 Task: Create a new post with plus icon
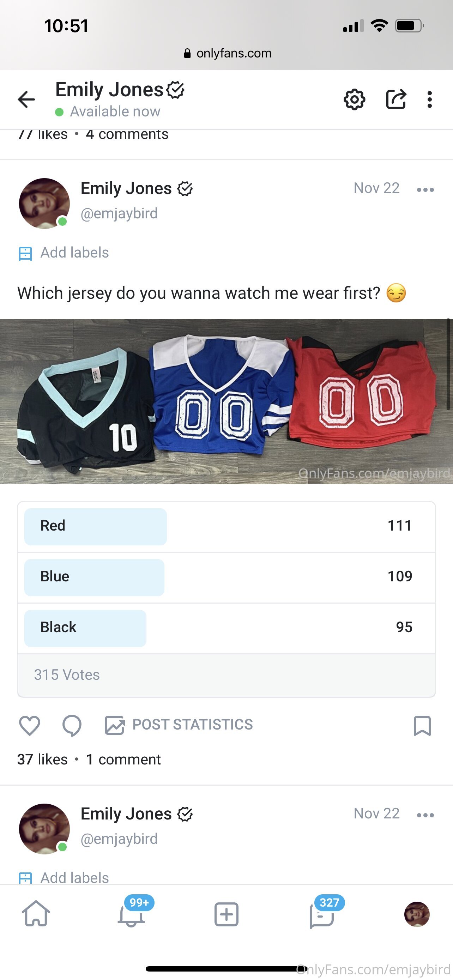point(226,914)
